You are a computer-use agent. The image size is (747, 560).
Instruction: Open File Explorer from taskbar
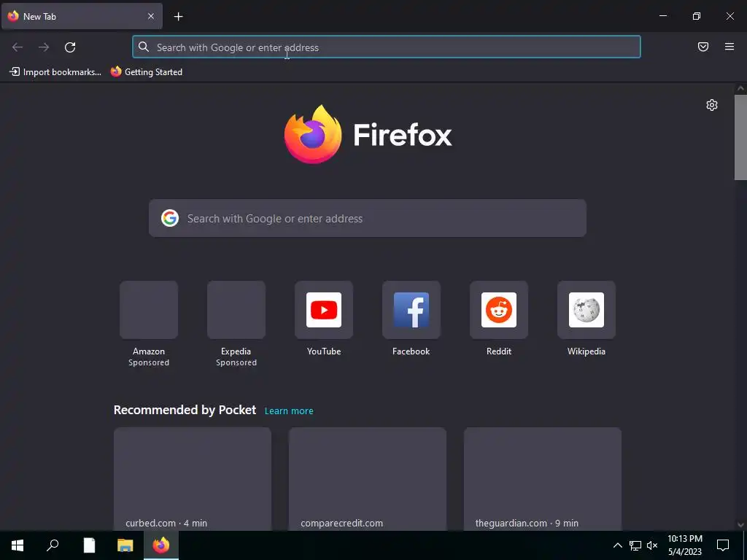125,545
